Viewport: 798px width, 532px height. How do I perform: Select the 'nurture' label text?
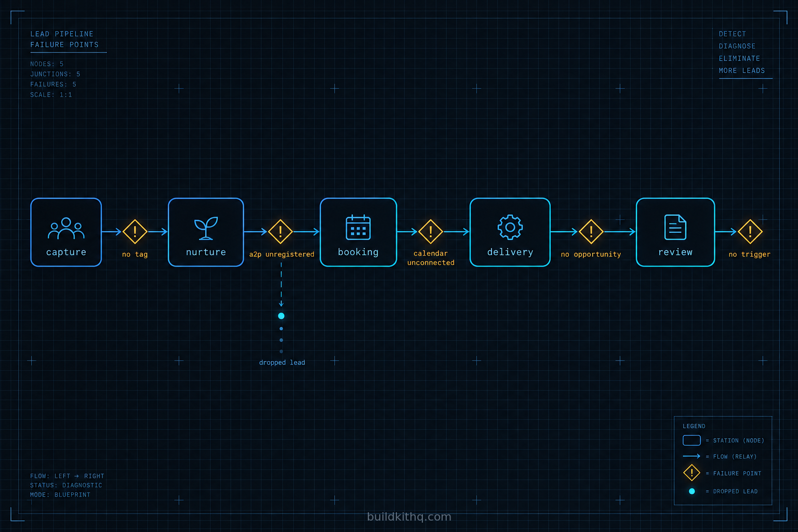(x=206, y=252)
